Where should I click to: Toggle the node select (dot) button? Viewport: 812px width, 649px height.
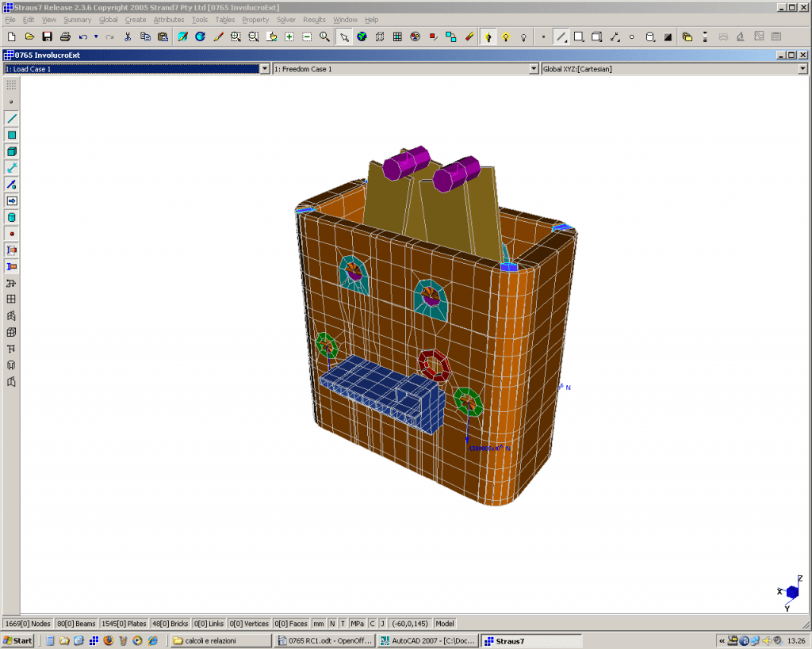point(543,36)
